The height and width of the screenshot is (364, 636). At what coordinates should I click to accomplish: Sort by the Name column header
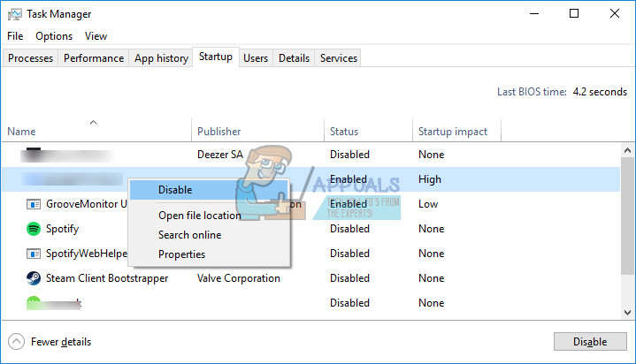click(96, 131)
